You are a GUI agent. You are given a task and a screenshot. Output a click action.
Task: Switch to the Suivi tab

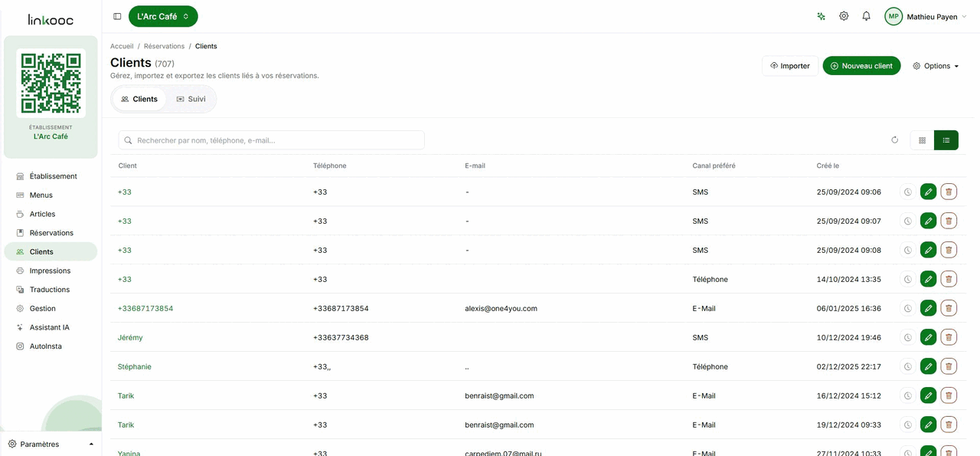coord(191,99)
